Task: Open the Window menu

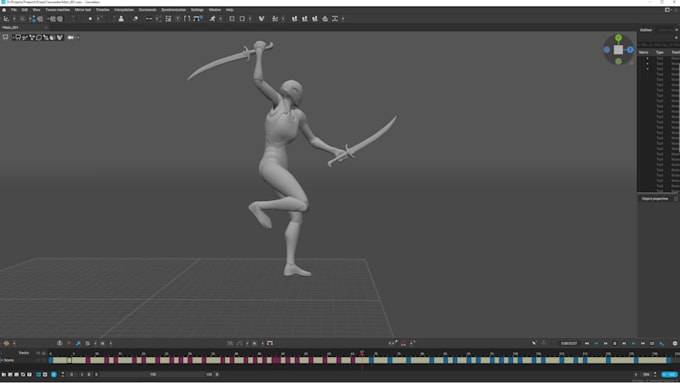Action: (215, 10)
